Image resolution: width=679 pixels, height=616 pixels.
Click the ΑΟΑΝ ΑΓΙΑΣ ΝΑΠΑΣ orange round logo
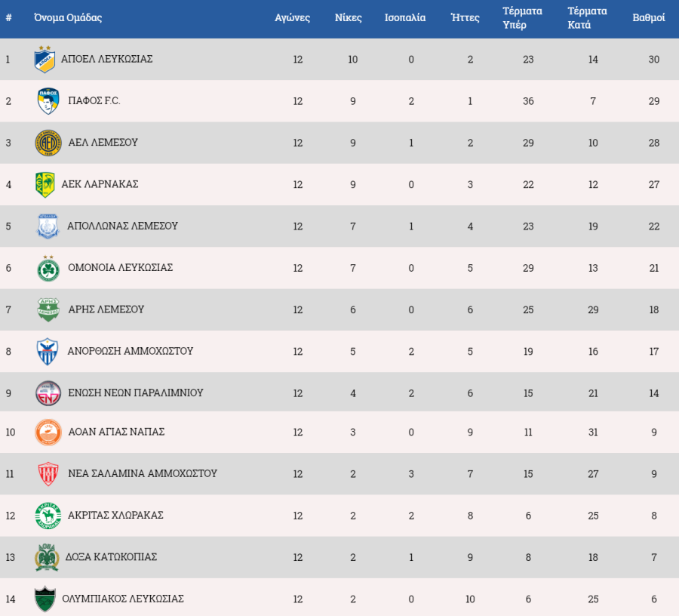(48, 432)
